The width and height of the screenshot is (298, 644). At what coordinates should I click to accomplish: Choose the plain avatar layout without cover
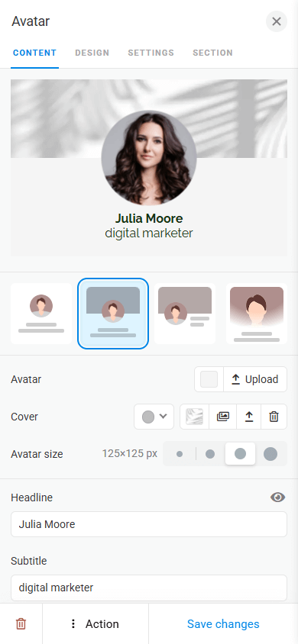[41, 314]
